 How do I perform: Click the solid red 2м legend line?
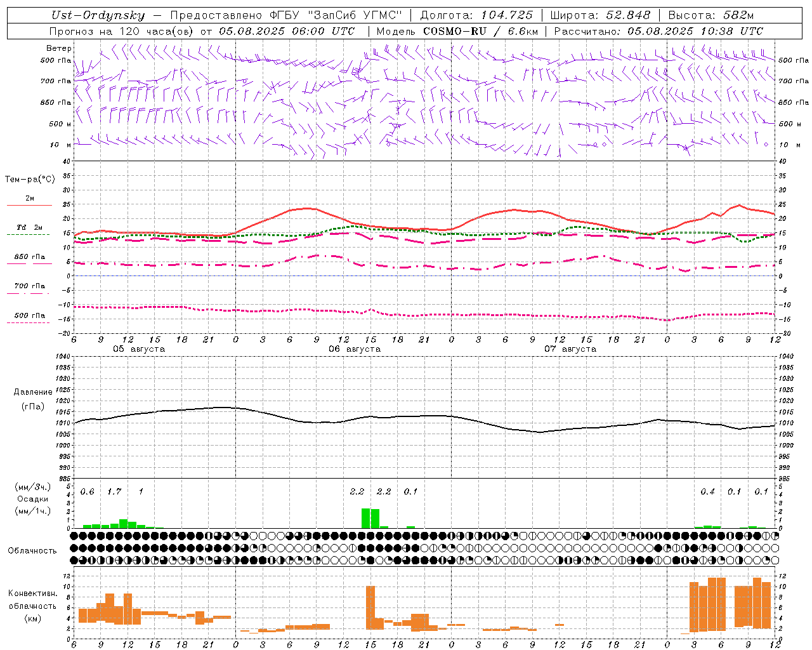click(29, 205)
